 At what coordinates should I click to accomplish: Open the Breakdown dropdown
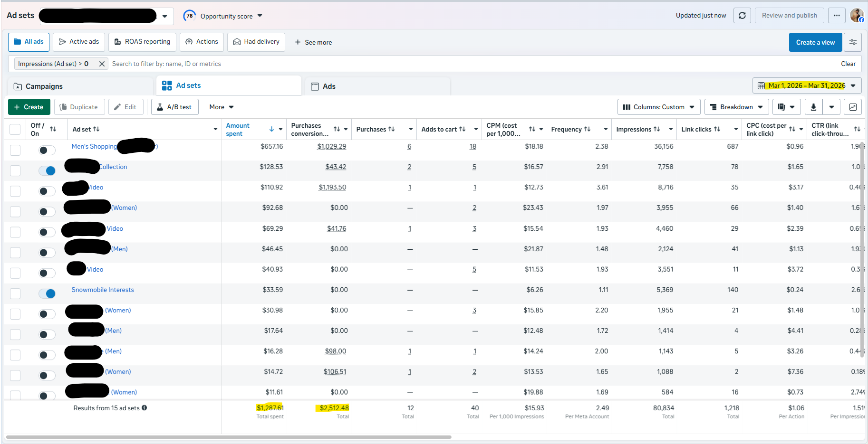736,107
